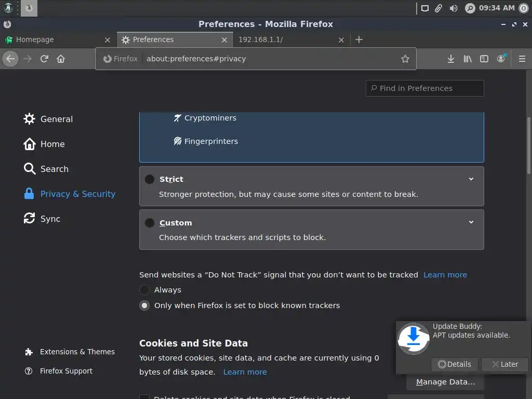Open the hamburger application menu

tap(522, 59)
